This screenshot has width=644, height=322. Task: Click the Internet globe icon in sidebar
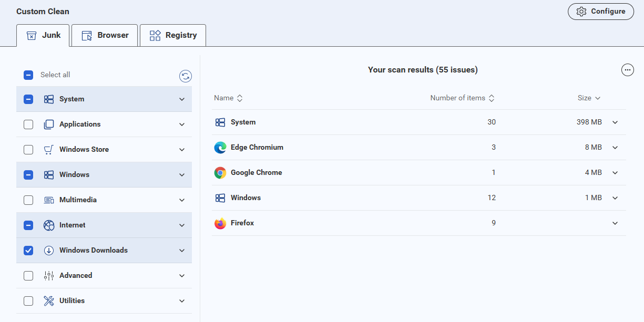[x=49, y=225]
